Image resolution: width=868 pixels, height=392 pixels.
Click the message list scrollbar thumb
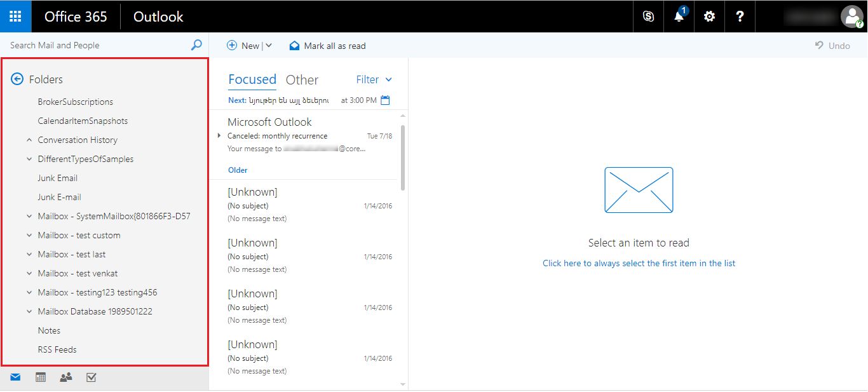[403, 158]
